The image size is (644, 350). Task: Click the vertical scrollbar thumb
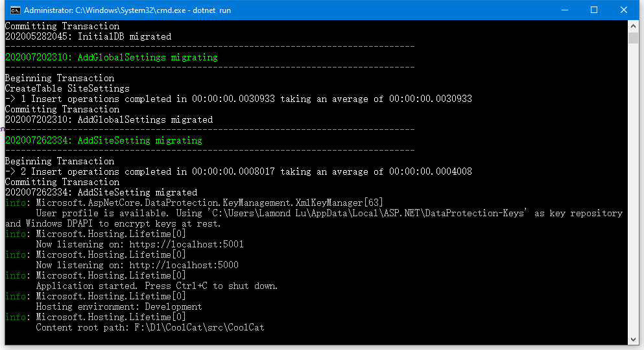633,38
